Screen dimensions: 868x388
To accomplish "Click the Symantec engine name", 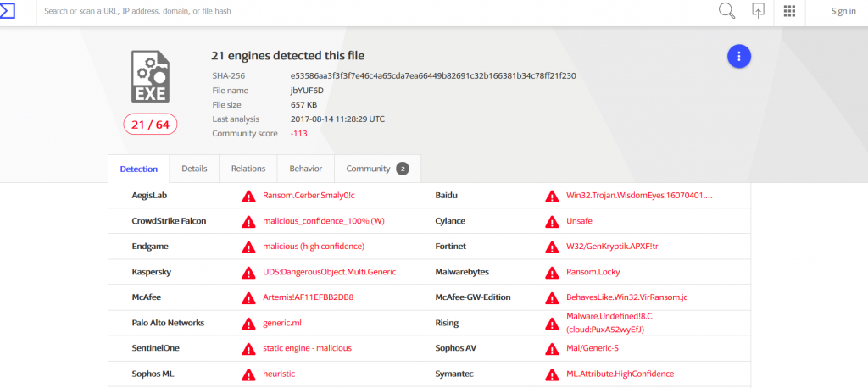I will click(454, 374).
